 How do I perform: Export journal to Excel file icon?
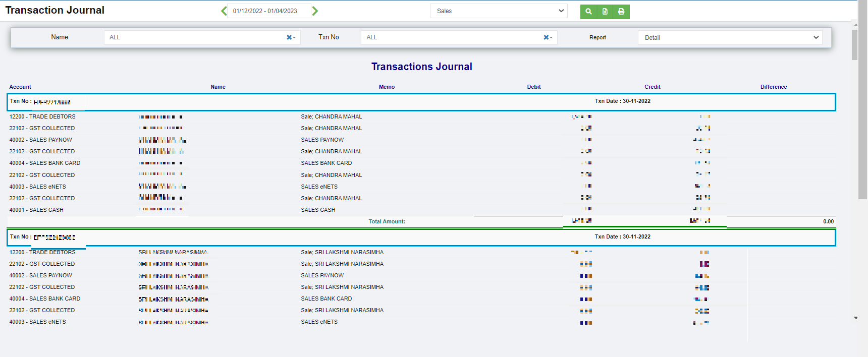pos(605,12)
